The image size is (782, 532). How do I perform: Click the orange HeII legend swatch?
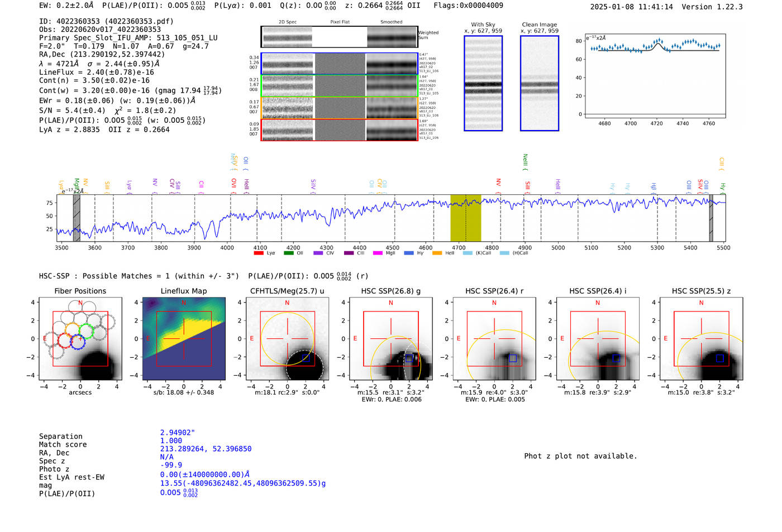coord(437,253)
